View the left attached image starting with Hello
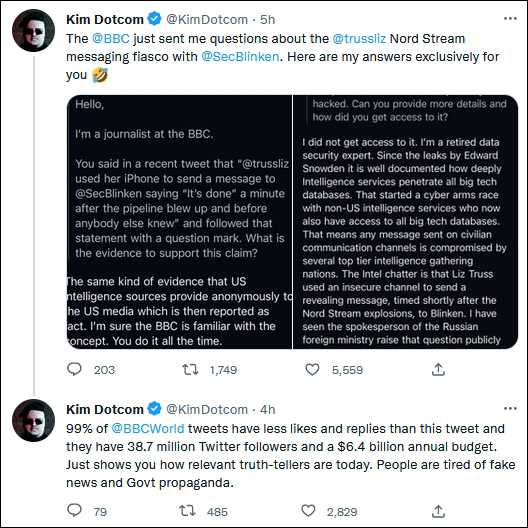Viewport: 528px width, 528px height. pos(179,222)
